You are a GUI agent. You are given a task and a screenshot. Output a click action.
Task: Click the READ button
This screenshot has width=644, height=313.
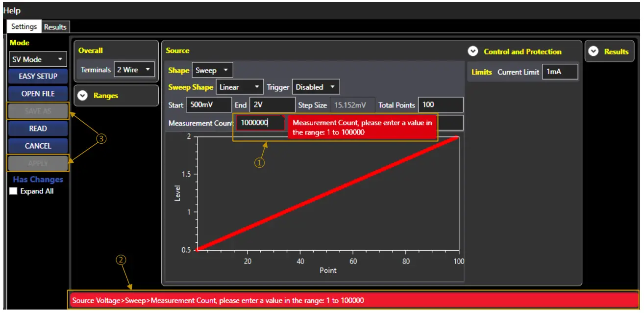(x=38, y=129)
